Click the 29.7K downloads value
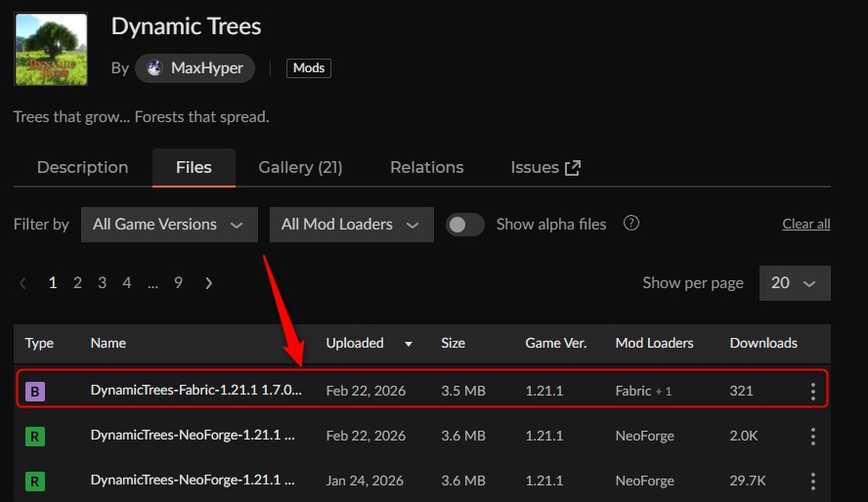Image resolution: width=868 pixels, height=502 pixels. pyautogui.click(x=748, y=481)
